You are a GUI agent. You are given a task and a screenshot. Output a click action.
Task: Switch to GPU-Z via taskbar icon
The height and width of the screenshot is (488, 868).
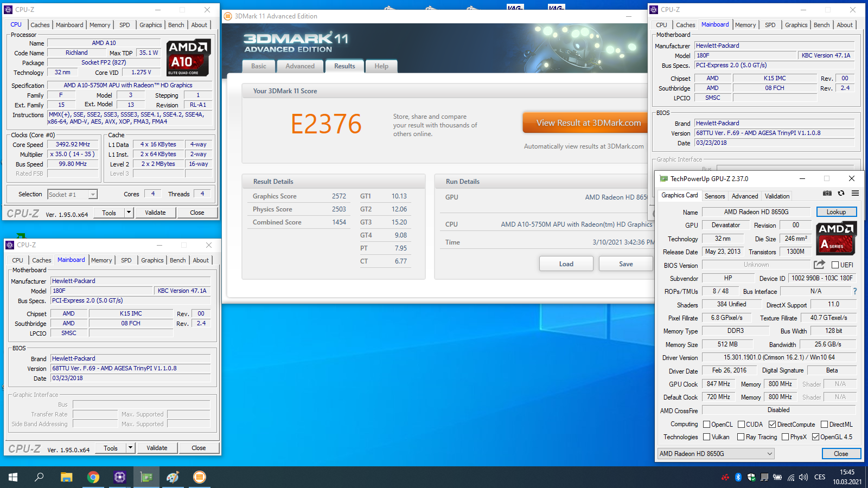[146, 477]
